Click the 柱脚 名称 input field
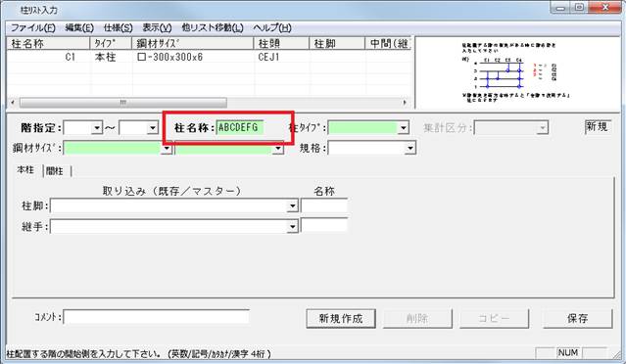 [324, 205]
